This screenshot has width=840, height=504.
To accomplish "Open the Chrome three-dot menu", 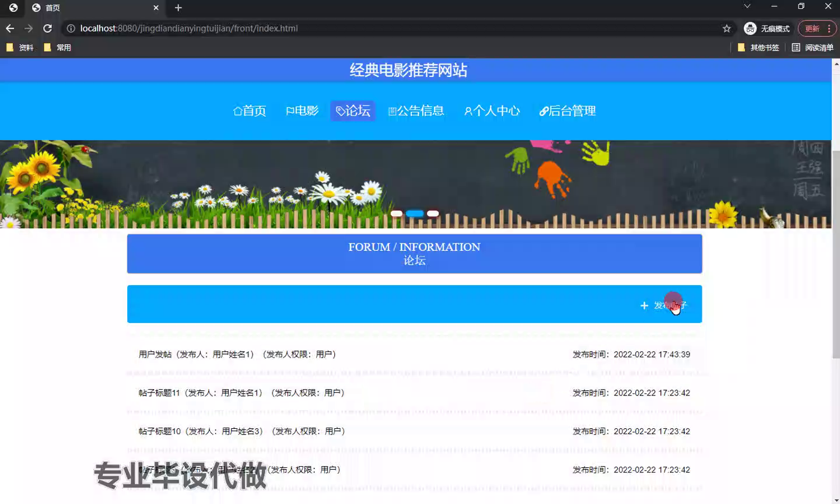I will [829, 28].
